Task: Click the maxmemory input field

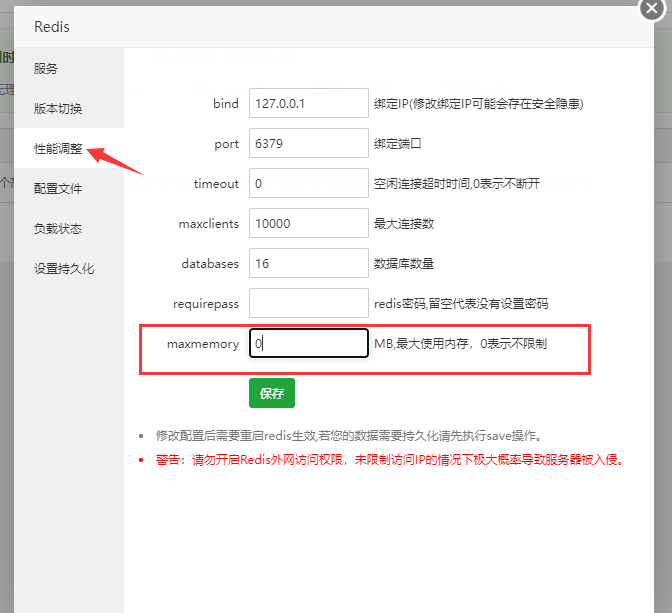Action: (309, 343)
